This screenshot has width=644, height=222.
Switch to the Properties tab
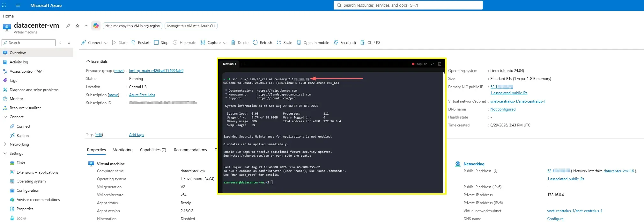(x=96, y=150)
